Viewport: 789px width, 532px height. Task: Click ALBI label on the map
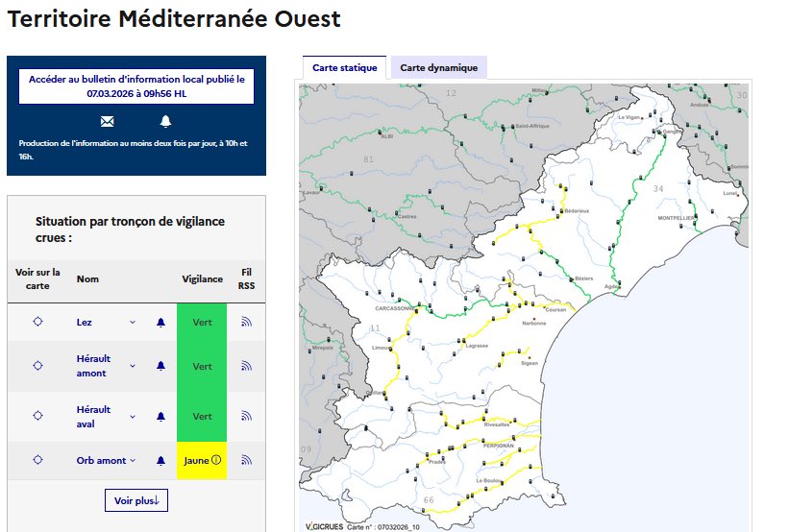[387, 136]
